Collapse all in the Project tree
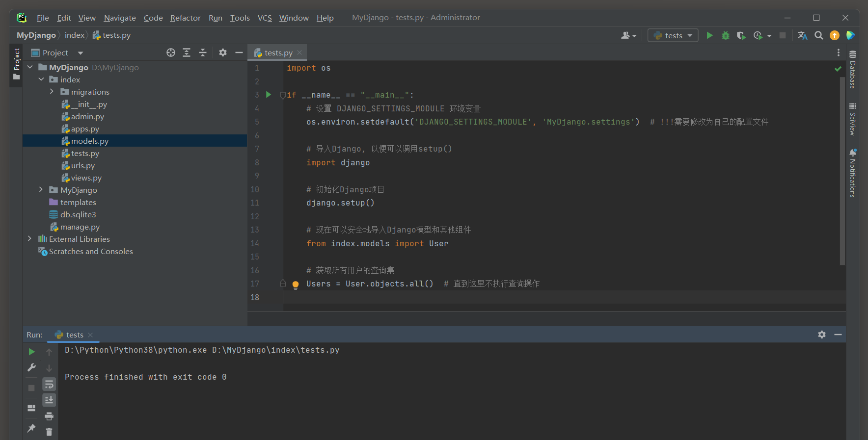868x440 pixels. click(x=203, y=52)
